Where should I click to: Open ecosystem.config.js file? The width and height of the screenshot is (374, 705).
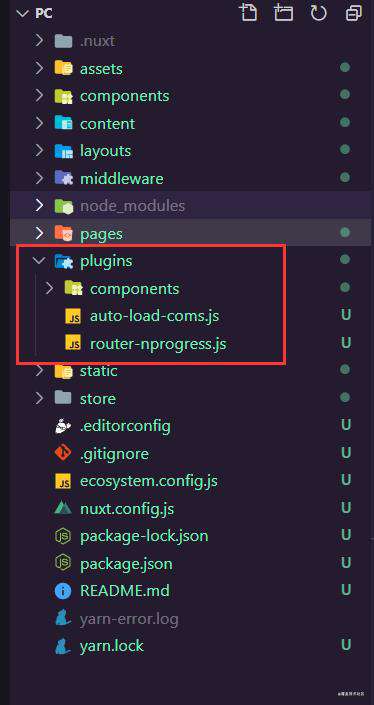tap(148, 481)
